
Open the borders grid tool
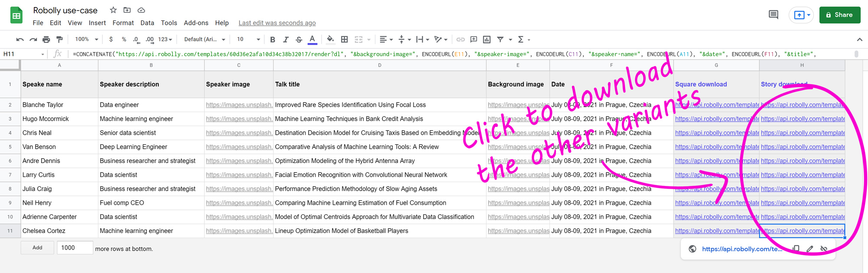[344, 40]
